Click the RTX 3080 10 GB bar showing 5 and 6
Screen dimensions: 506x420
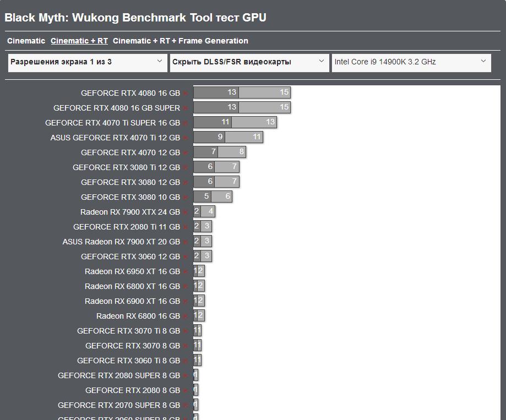pos(213,197)
